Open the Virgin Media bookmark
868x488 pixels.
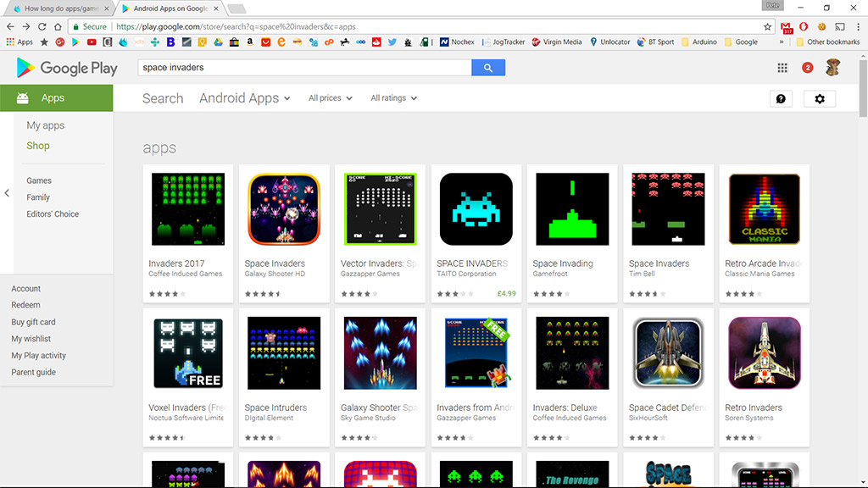[x=557, y=42]
